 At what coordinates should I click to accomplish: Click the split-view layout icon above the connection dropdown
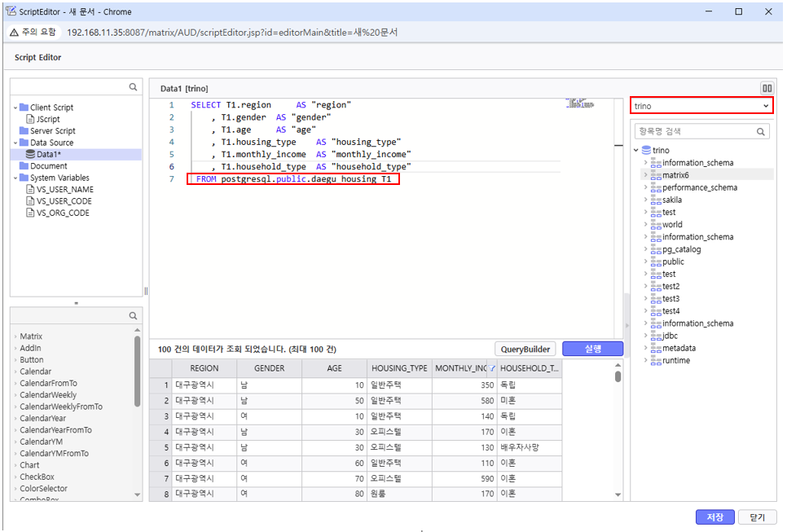point(767,88)
